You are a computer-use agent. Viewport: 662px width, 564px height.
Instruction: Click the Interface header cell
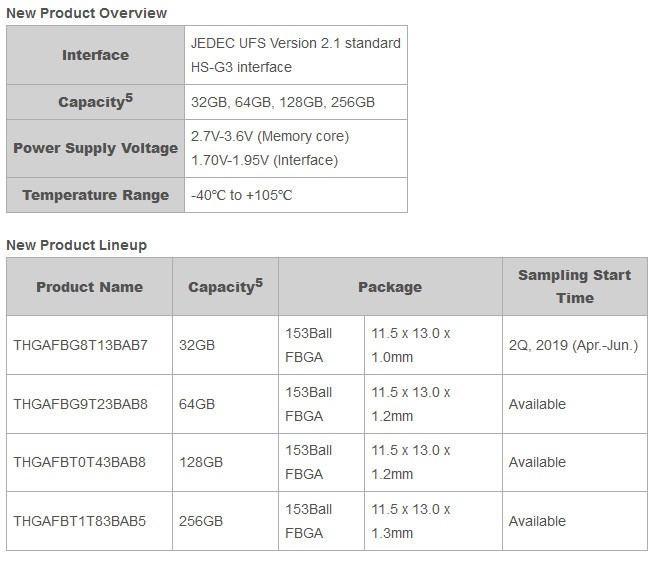[96, 55]
